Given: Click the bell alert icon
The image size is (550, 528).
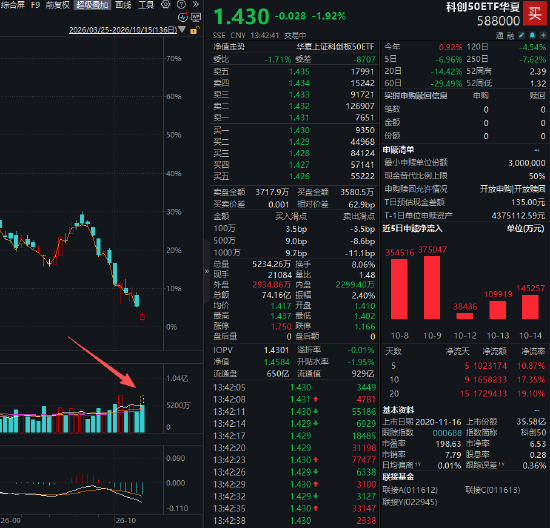Looking at the screenshot, I should click(532, 35).
